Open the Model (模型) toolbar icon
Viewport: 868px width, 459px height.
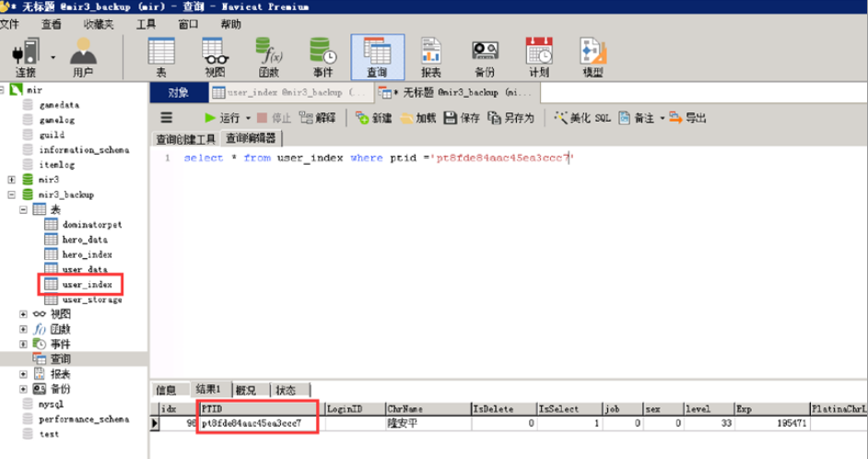(x=592, y=57)
